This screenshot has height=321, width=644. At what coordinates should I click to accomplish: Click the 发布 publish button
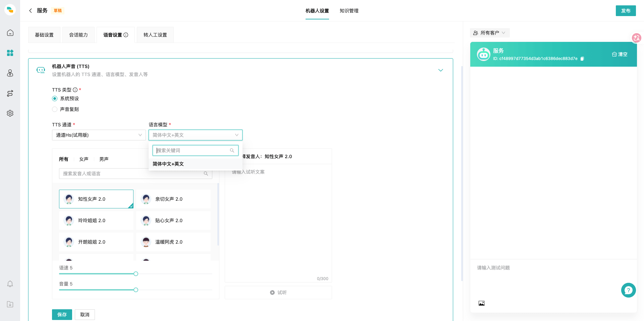[626, 11]
